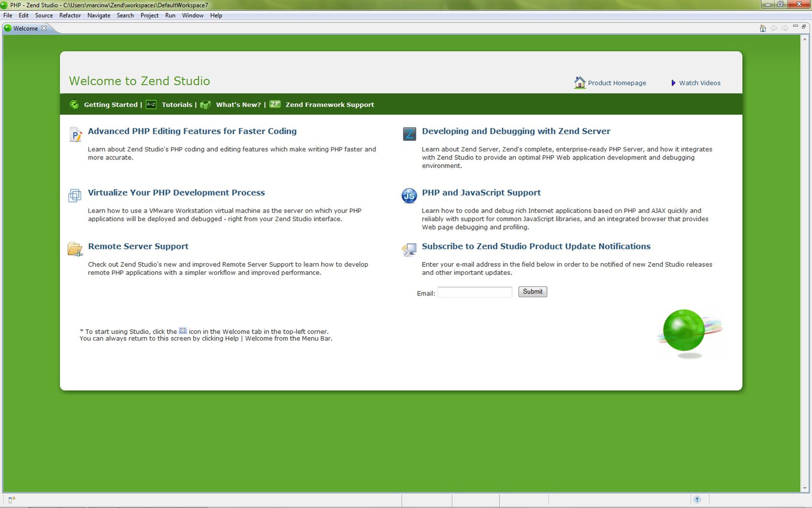This screenshot has height=508, width=812.
Task: Select the Welcome tab
Action: tap(26, 29)
